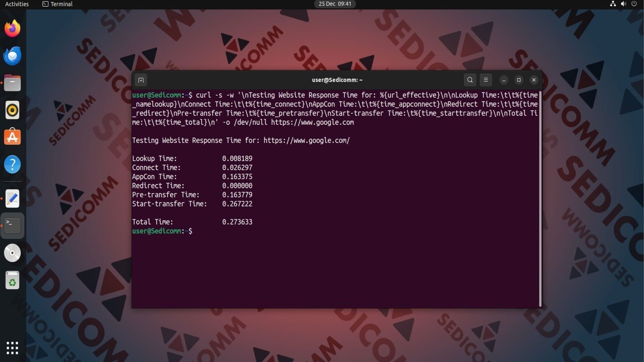
Task: Open a new terminal tab
Action: [141, 80]
